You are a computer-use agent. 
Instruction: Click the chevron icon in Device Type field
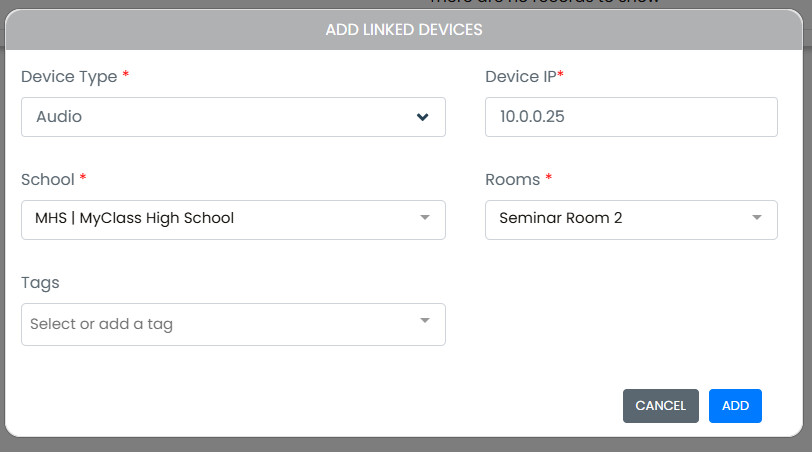(423, 117)
